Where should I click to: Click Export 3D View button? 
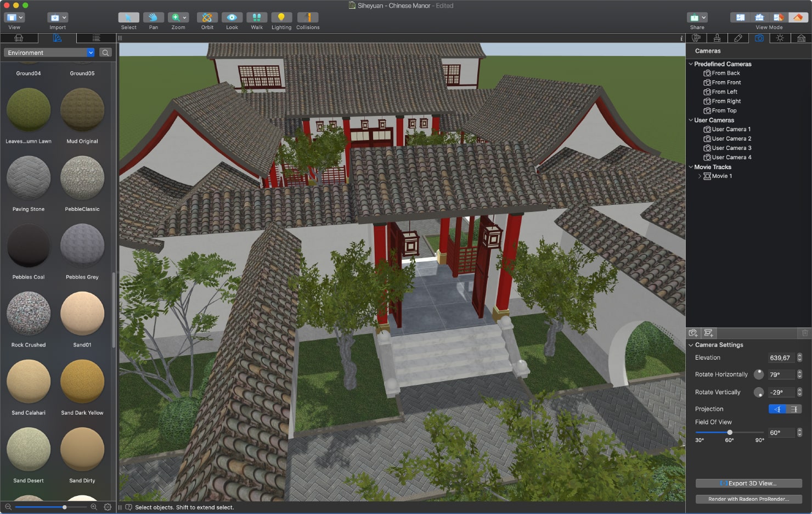748,483
